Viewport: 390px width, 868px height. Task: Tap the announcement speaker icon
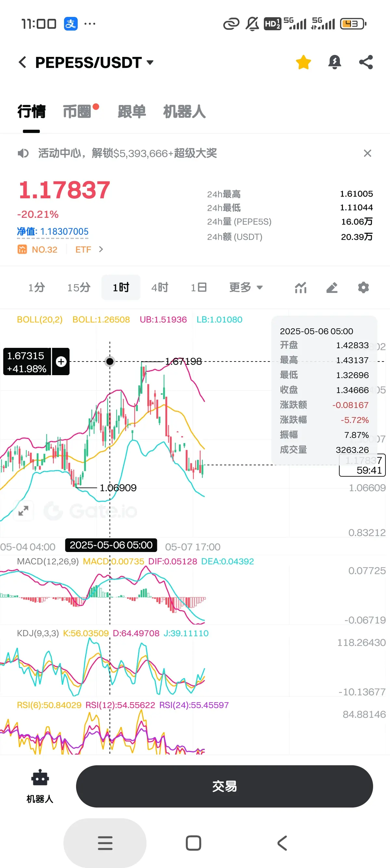coord(23,153)
